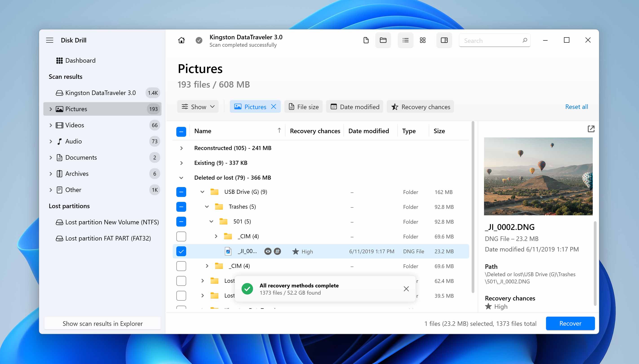Toggle checkbox for Trashes folder
Image resolution: width=639 pixels, height=364 pixels.
(181, 207)
